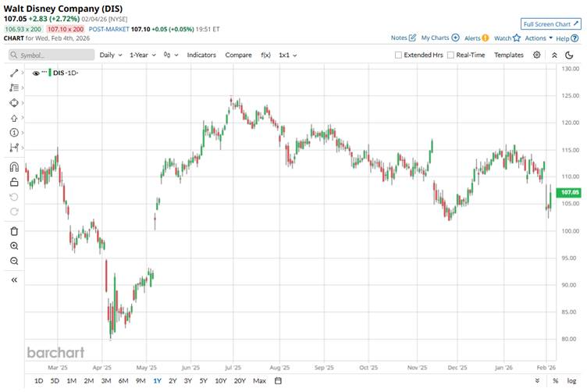Click the Full Screen Chart button
The width and height of the screenshot is (587, 392).
tap(551, 24)
